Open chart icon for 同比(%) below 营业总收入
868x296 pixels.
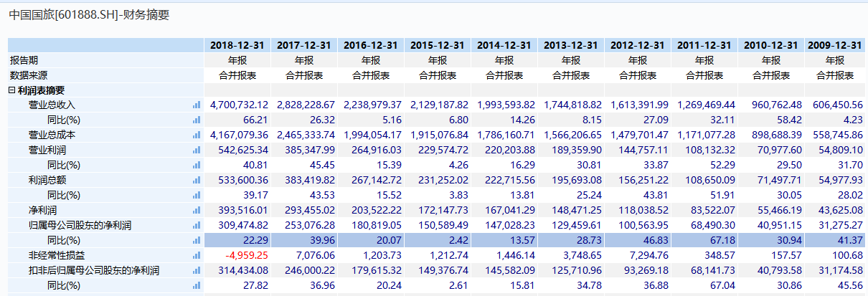[197, 120]
